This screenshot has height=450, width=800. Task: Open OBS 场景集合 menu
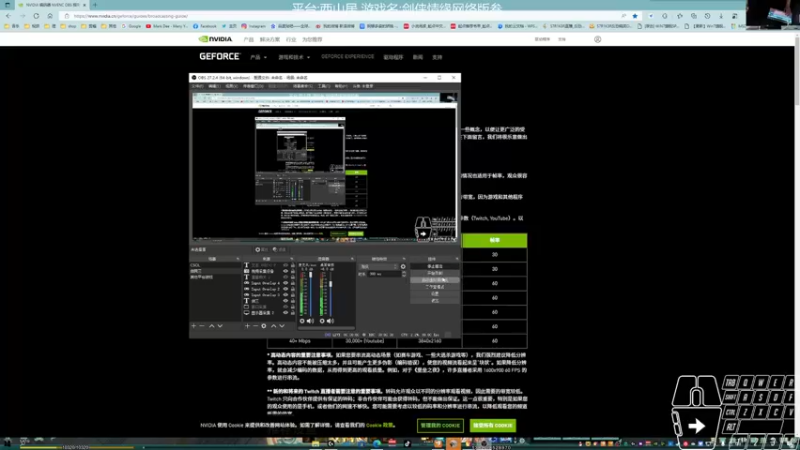pos(303,86)
